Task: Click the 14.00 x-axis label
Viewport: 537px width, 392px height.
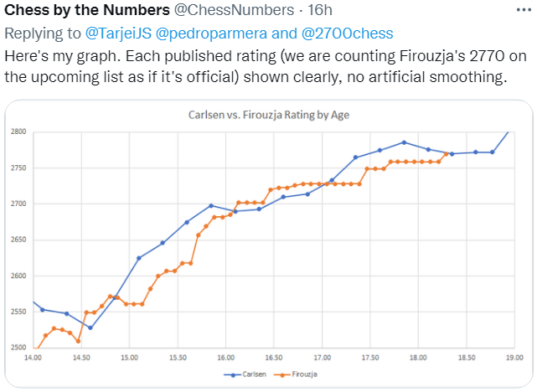Action: (33, 358)
